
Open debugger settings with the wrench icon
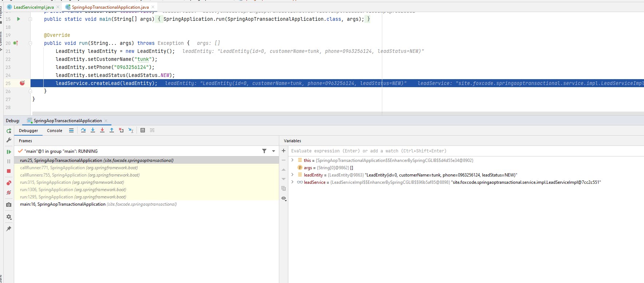9,140
